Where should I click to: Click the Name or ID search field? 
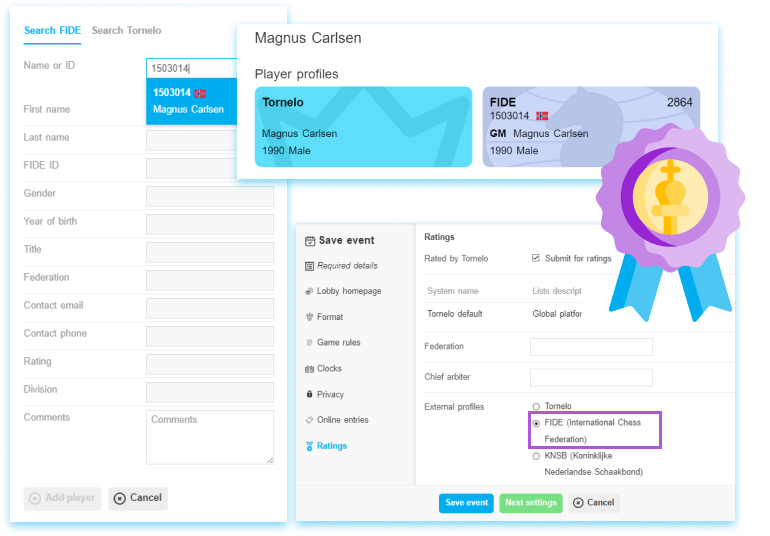point(192,68)
